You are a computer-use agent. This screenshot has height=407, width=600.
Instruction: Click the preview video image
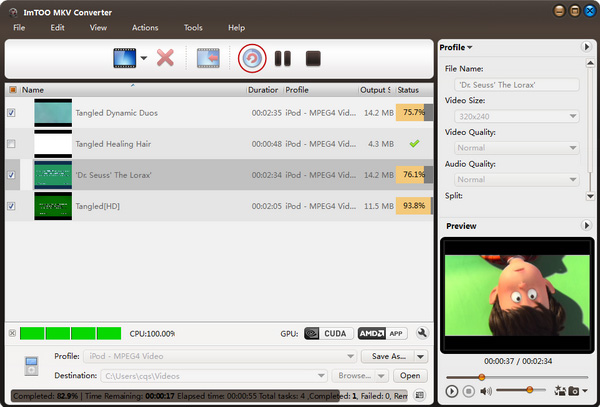pyautogui.click(x=517, y=295)
